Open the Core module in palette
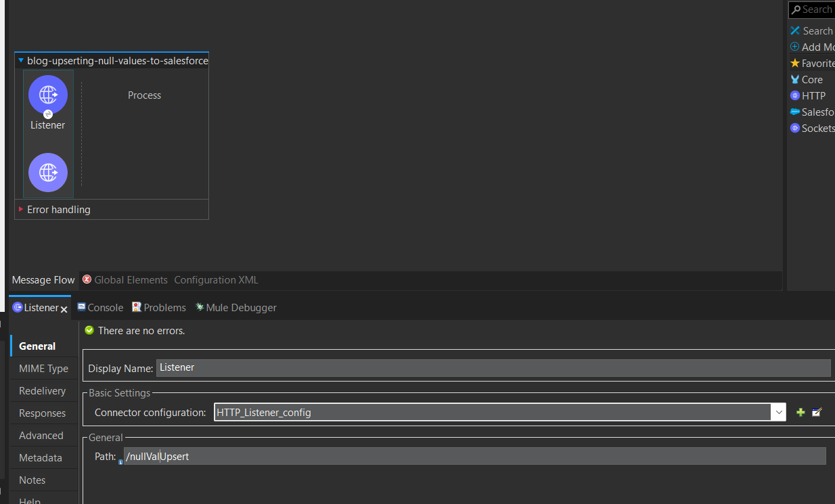835x504 pixels. [x=811, y=79]
